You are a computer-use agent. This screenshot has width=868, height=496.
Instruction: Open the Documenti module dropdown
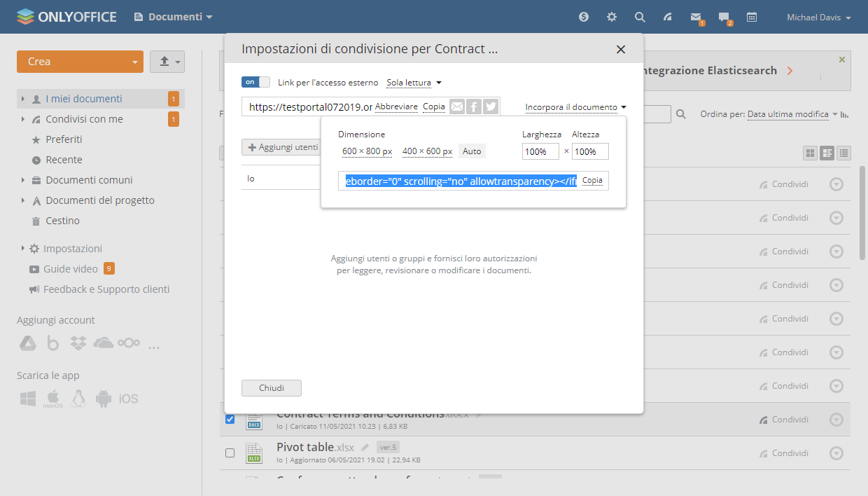pyautogui.click(x=173, y=17)
